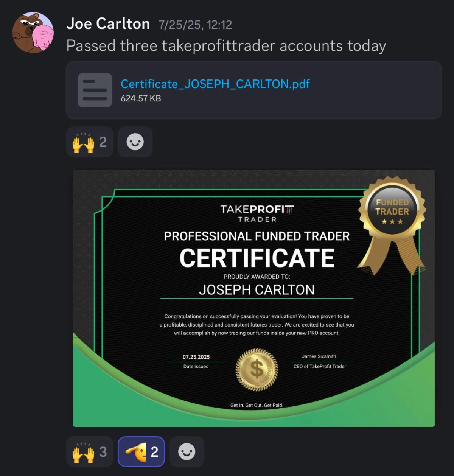Select message text about takeprofittrader accounts

226,46
